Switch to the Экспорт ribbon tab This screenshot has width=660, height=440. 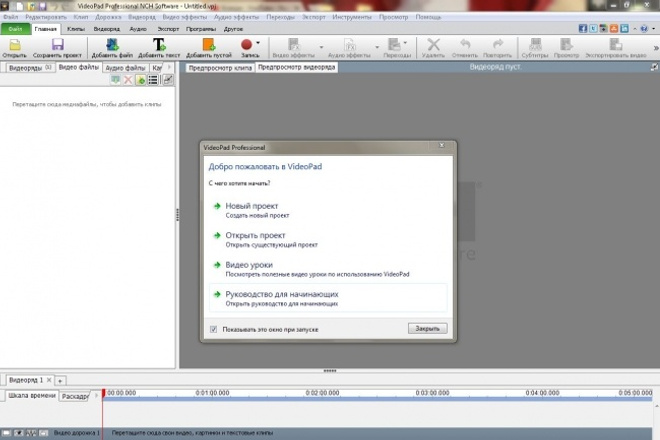pyautogui.click(x=168, y=29)
